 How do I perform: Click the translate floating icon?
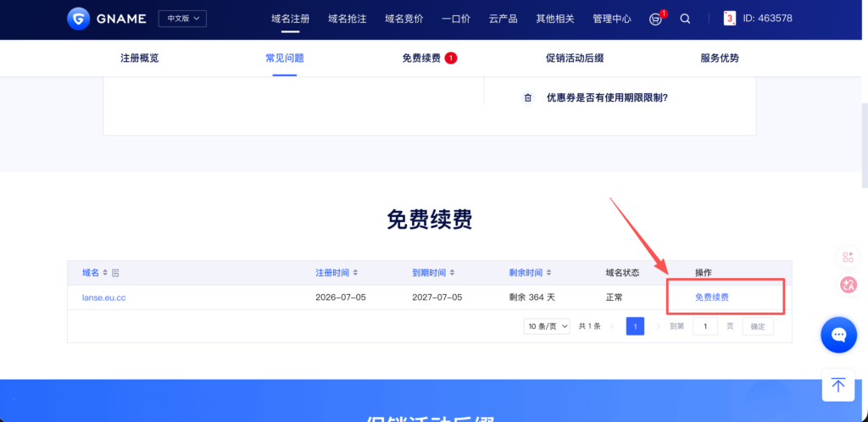[848, 285]
